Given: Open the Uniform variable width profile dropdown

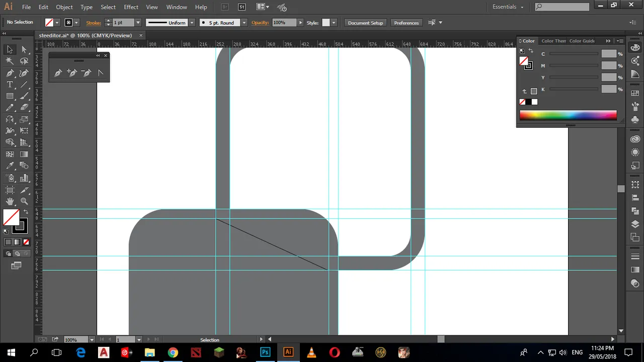Looking at the screenshot, I should 192,23.
